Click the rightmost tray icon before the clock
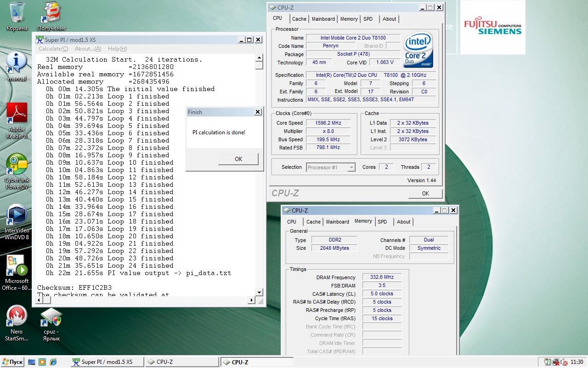 tap(564, 362)
